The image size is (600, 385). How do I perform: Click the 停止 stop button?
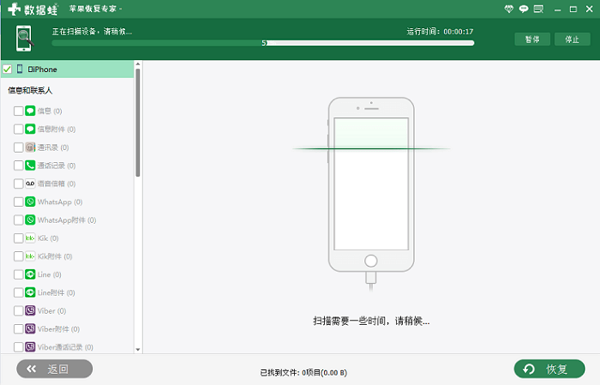[x=572, y=39]
